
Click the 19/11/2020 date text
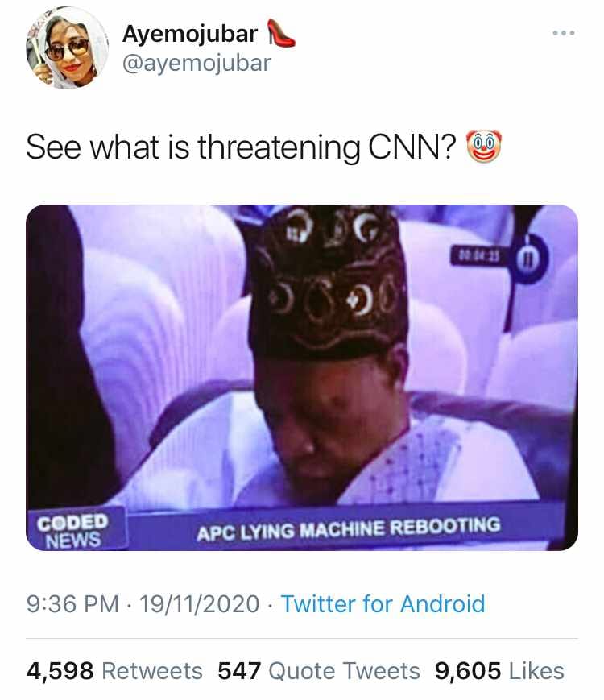click(199, 604)
